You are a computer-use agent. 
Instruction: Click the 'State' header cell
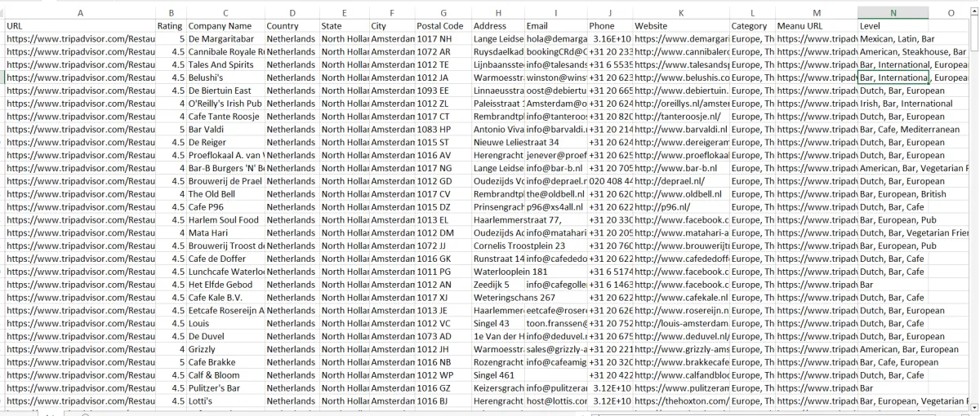344,26
